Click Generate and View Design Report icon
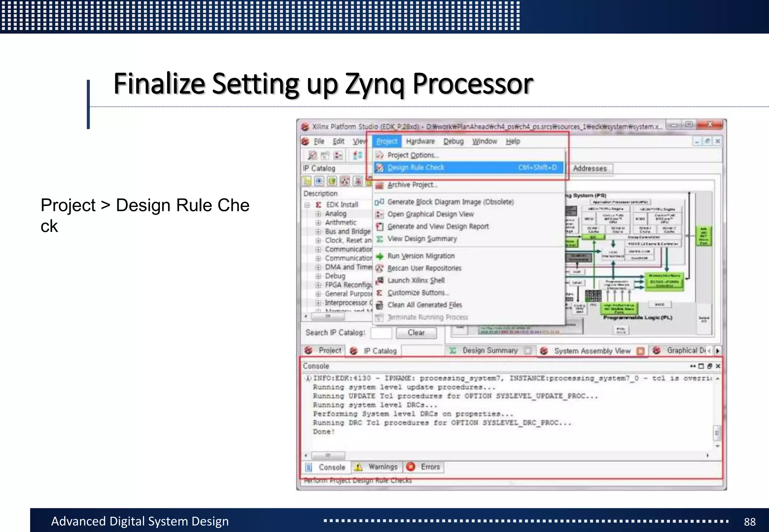This screenshot has height=532, width=769. [380, 227]
